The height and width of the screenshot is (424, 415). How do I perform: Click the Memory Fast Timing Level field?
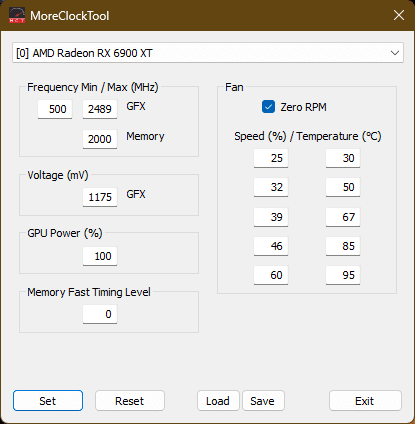click(x=100, y=314)
